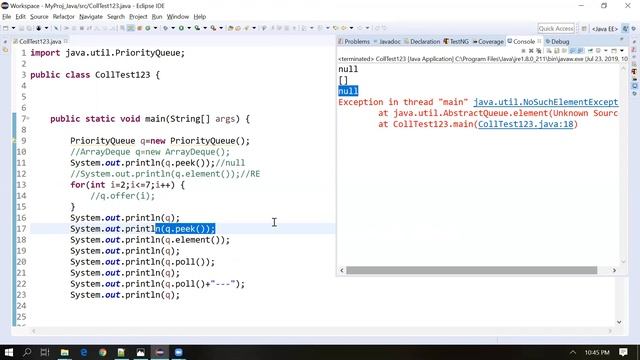Click the Open Type toolbar icon
This screenshot has height=360, width=640.
pyautogui.click(x=231, y=28)
